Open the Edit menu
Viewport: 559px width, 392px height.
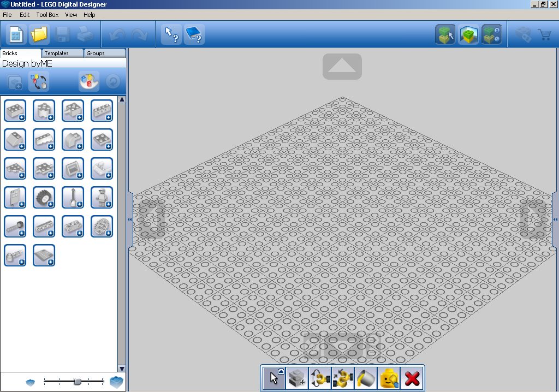(x=24, y=15)
